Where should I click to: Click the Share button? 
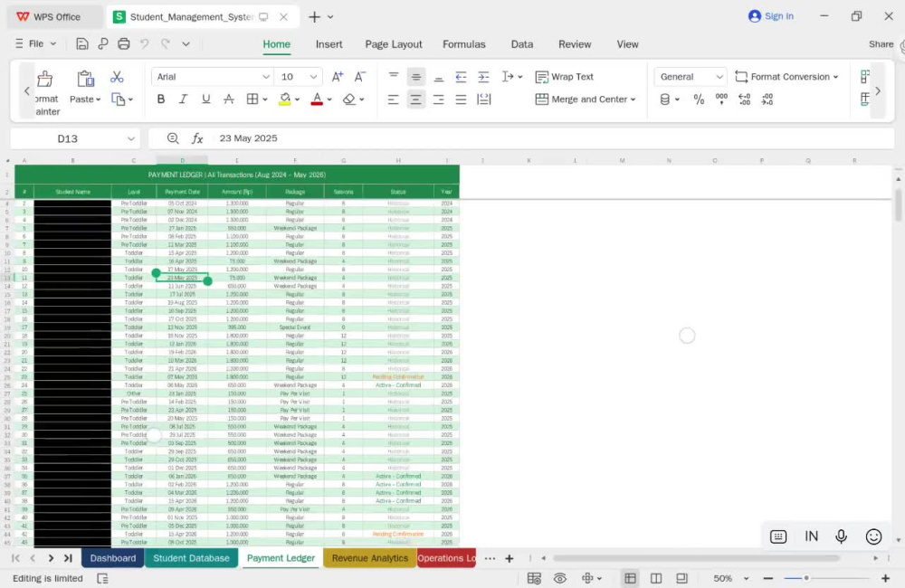[881, 43]
